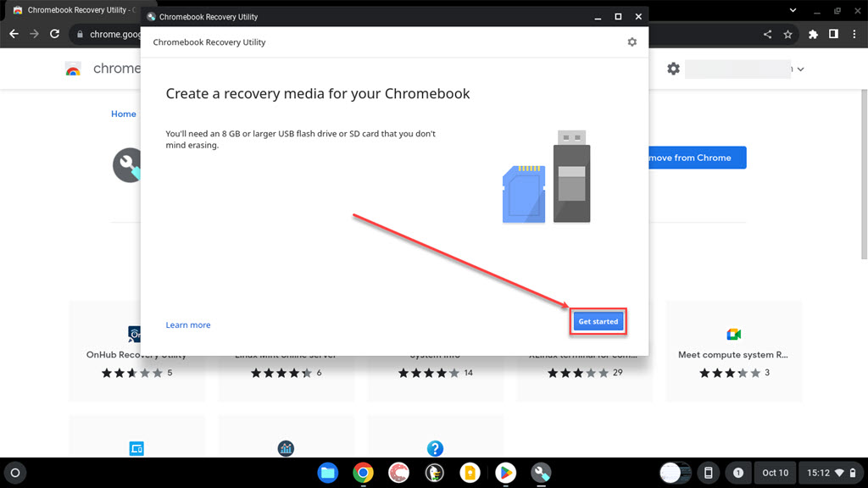Click the share page icon

tap(767, 34)
